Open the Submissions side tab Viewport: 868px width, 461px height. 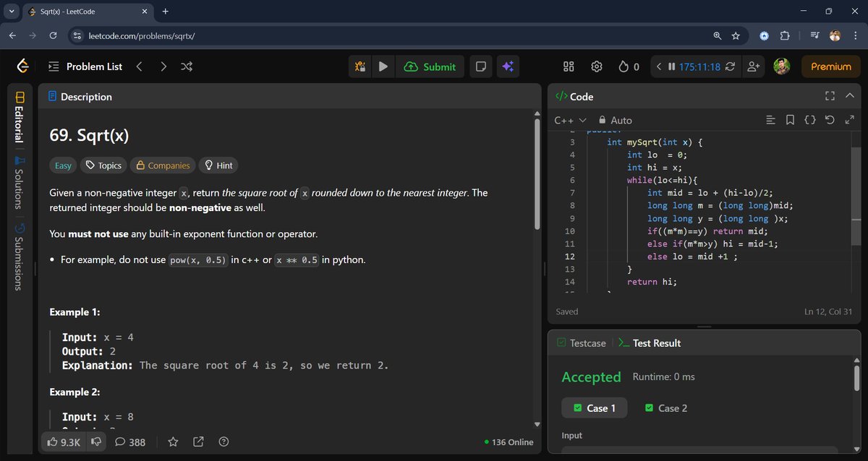point(20,257)
